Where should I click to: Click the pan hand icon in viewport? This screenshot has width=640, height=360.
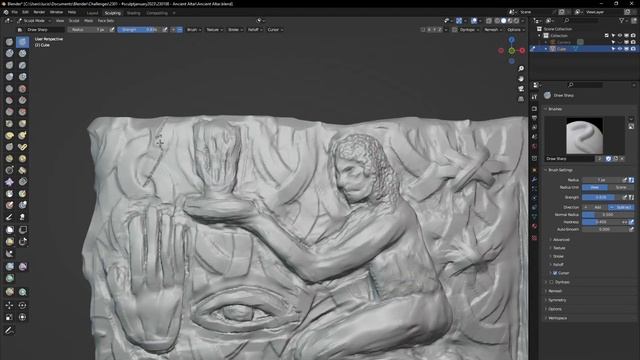[x=521, y=79]
